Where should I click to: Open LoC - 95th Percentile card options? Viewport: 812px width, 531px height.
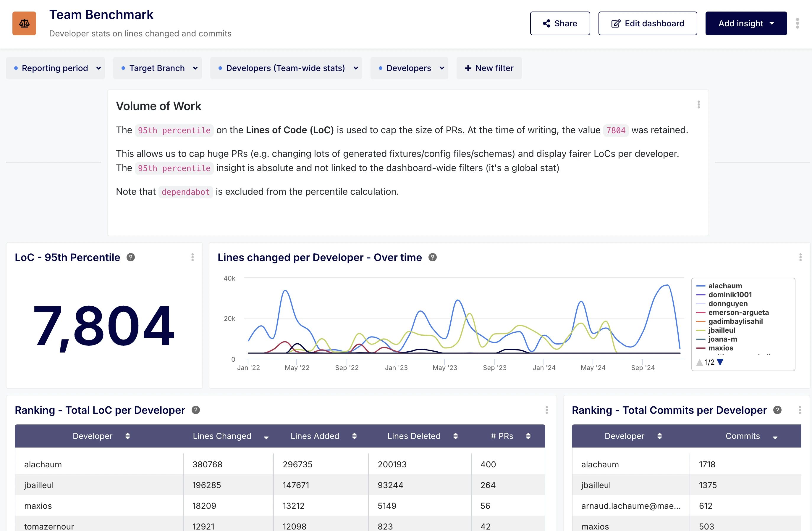[x=193, y=257]
